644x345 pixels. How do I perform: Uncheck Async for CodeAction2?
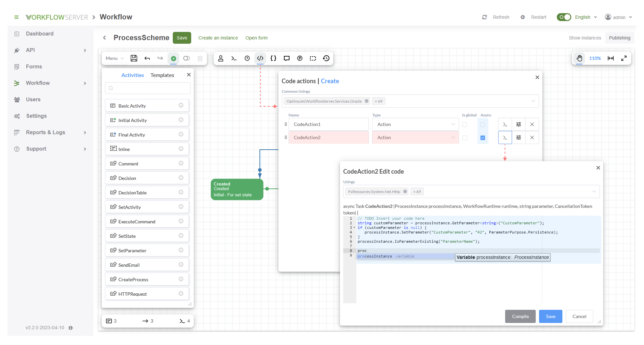point(483,138)
